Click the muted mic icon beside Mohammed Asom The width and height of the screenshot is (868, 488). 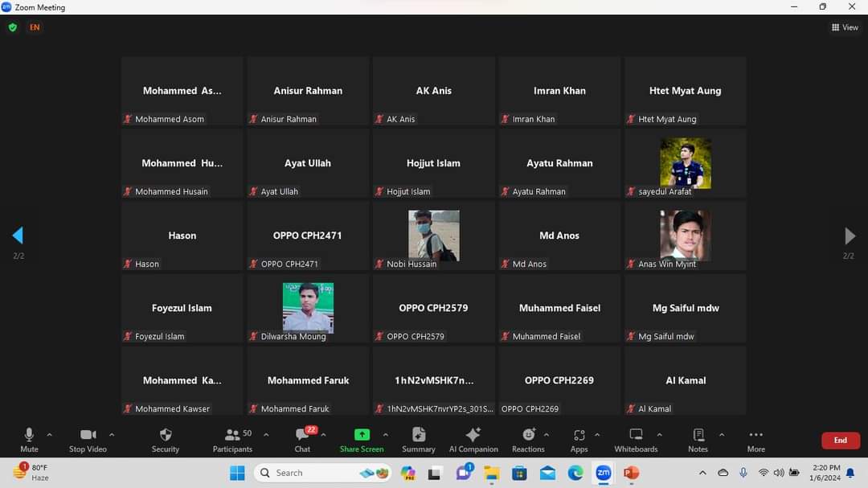point(128,119)
